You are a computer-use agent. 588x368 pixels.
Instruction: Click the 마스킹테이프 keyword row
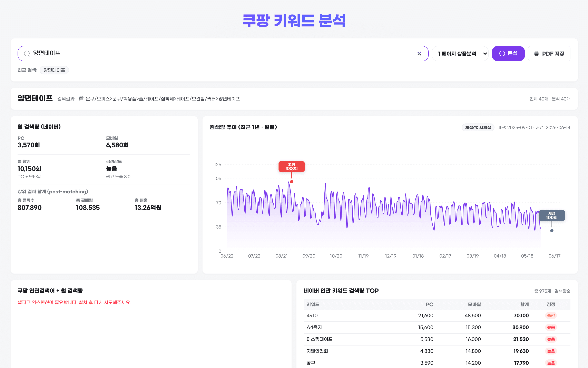point(437,339)
